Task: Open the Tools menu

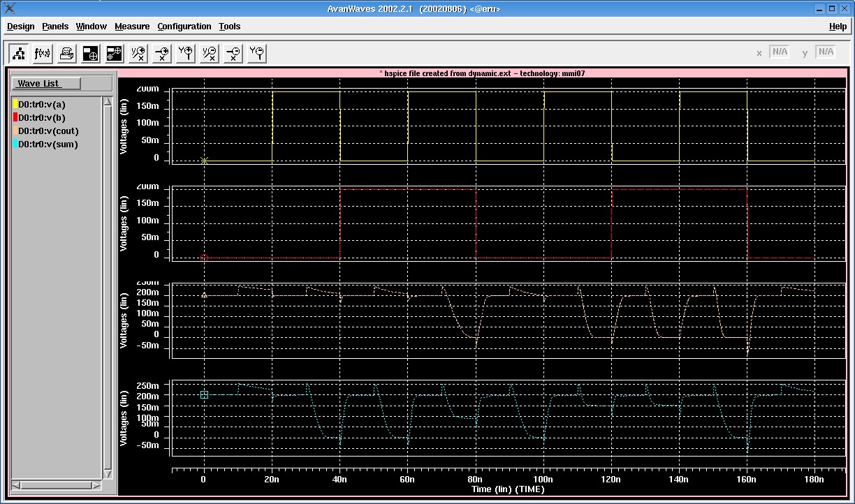Action: 229,27
